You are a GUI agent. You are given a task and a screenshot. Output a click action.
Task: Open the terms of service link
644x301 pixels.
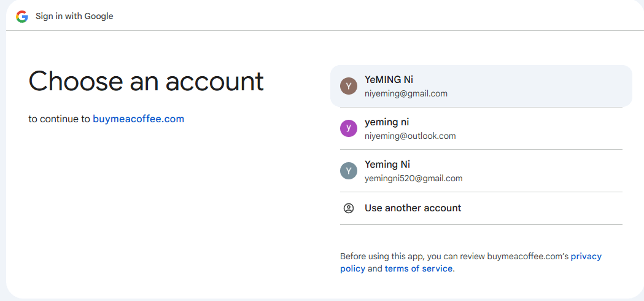(x=419, y=269)
